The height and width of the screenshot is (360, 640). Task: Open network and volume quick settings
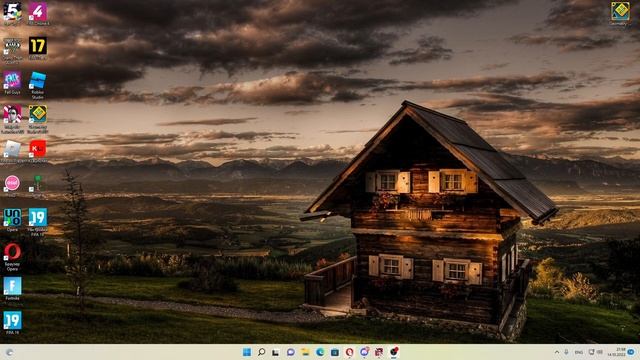(x=596, y=352)
